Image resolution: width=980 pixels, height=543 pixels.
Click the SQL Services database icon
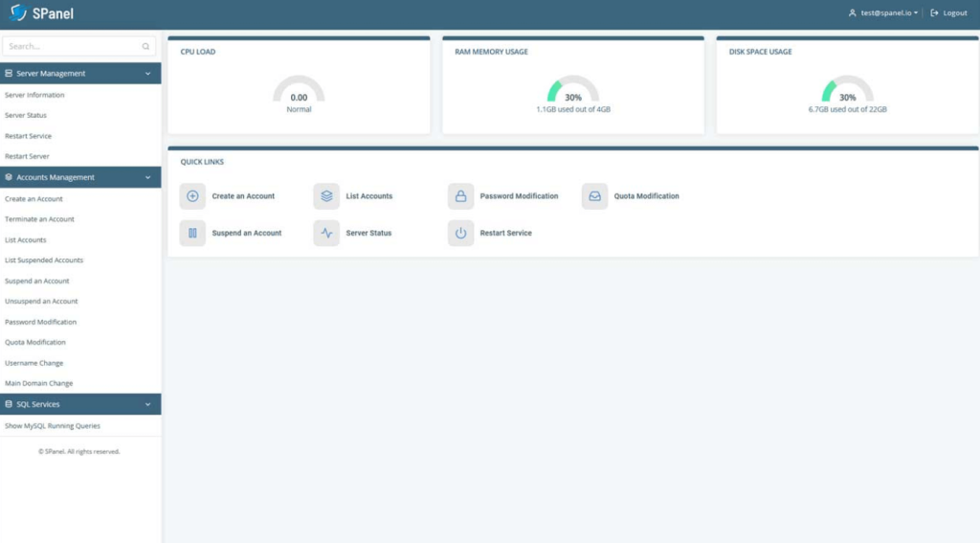[9, 404]
